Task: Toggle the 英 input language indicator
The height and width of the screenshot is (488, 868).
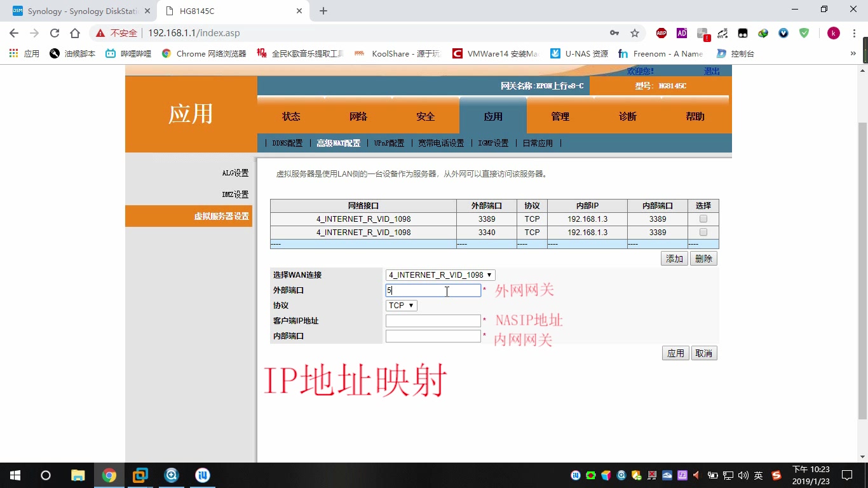Action: 758,475
